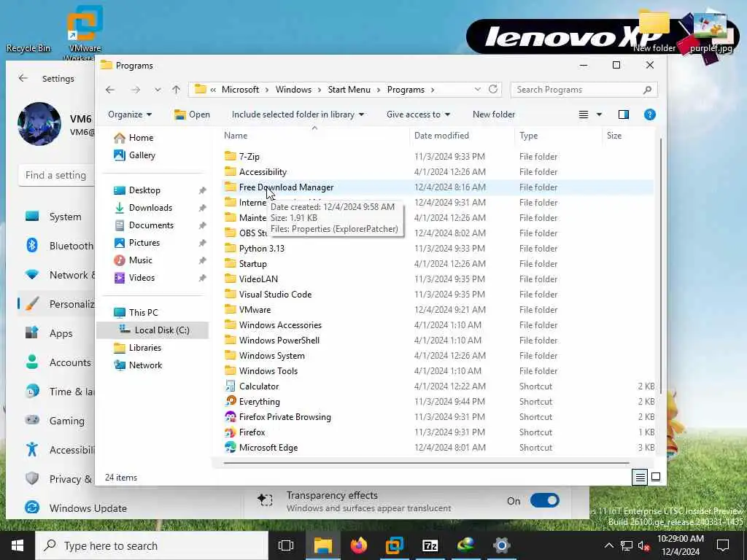Expand the address bar history dropdown
The width and height of the screenshot is (747, 560).
(x=477, y=89)
